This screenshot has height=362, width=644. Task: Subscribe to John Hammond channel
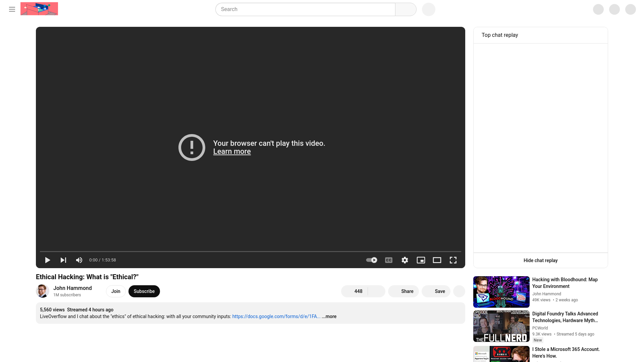pos(144,291)
